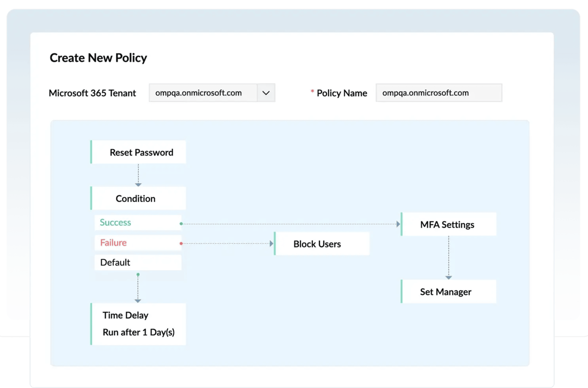Click the arrowhead entering Block Users
Screen dimensions: 588x388
[x=271, y=244]
